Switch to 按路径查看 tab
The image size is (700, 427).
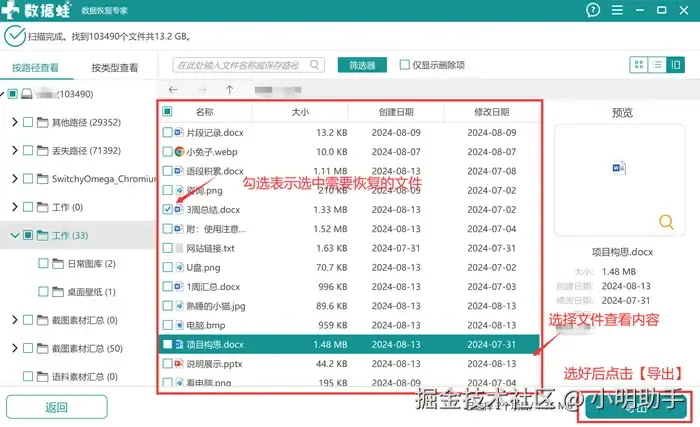35,68
